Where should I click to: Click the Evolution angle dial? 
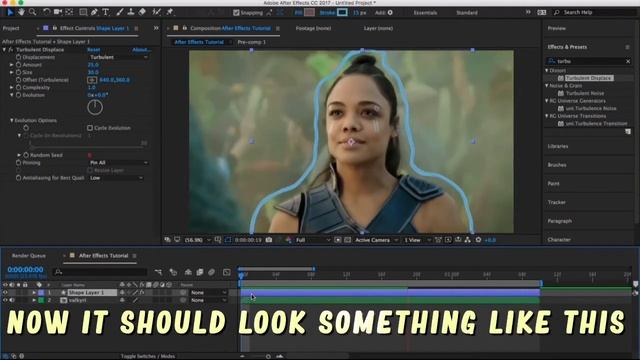(95, 107)
